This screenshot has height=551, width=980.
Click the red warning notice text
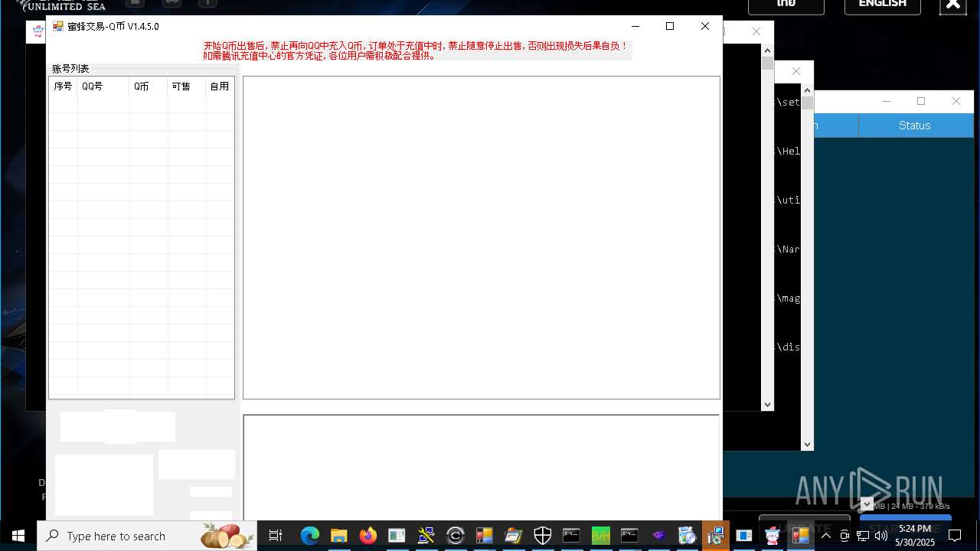coord(416,51)
